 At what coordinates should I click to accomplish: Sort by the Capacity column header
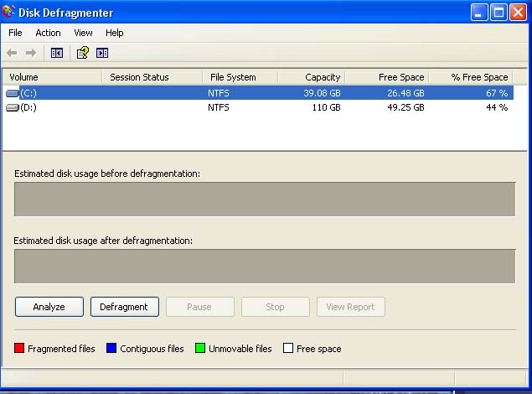[312, 77]
